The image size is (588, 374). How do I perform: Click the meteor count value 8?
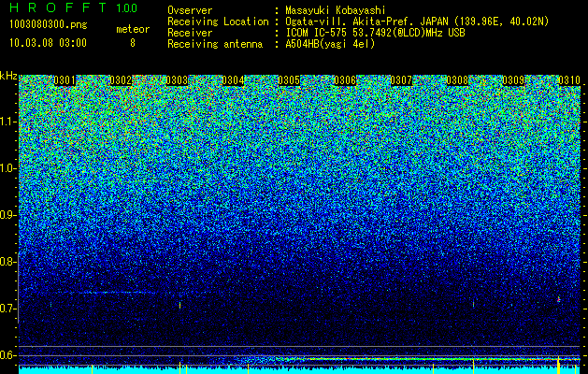point(133,43)
